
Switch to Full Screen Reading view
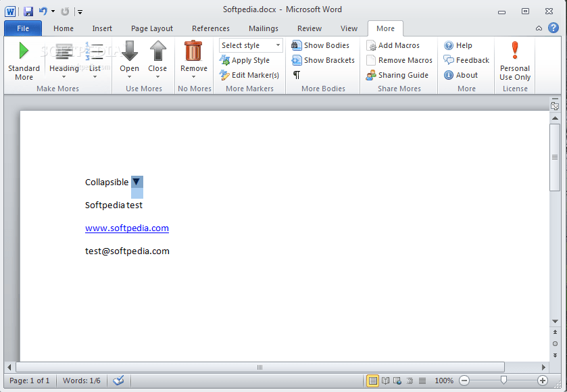(x=385, y=381)
